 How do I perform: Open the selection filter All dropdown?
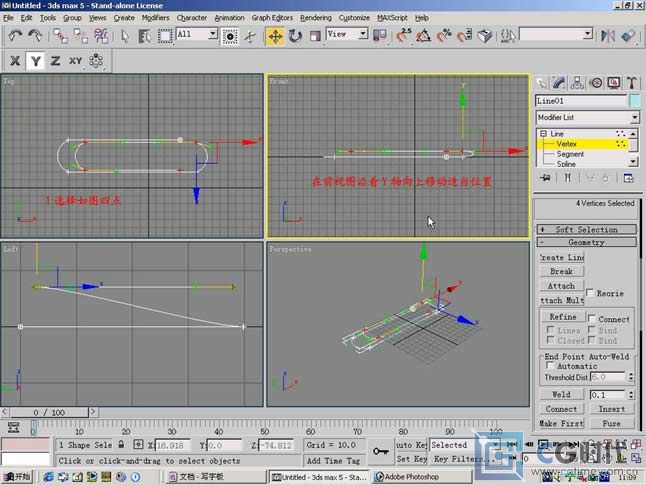[x=213, y=34]
